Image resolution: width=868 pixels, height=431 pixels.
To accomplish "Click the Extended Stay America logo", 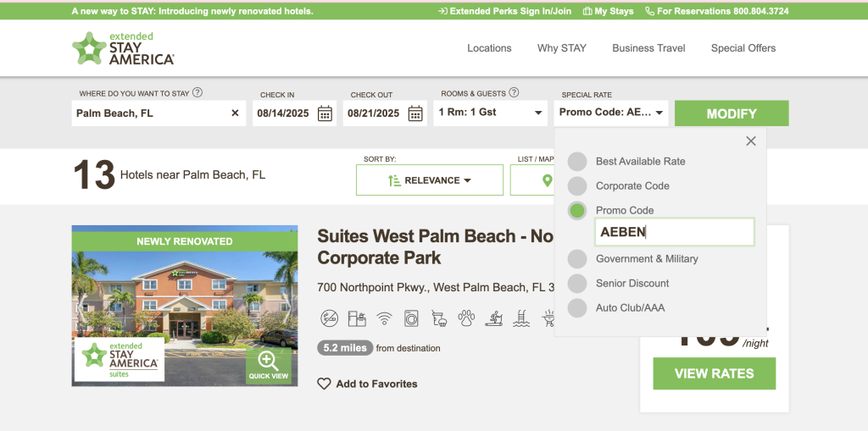I will pos(123,48).
